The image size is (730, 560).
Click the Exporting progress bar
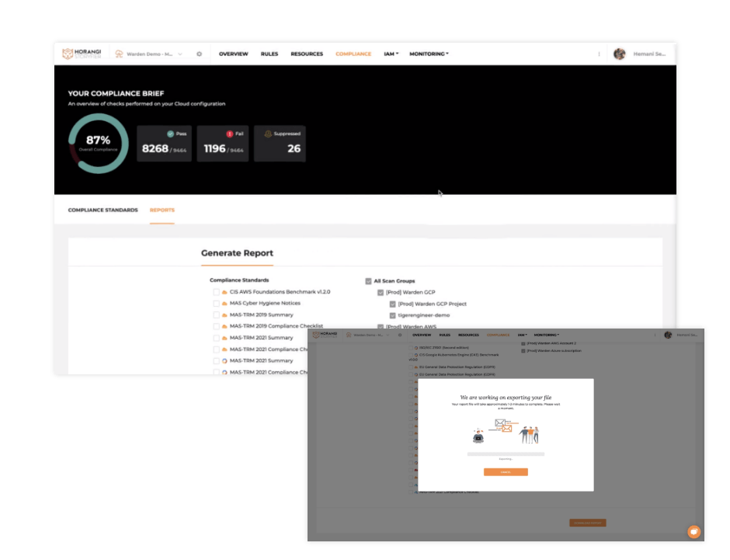click(x=506, y=454)
